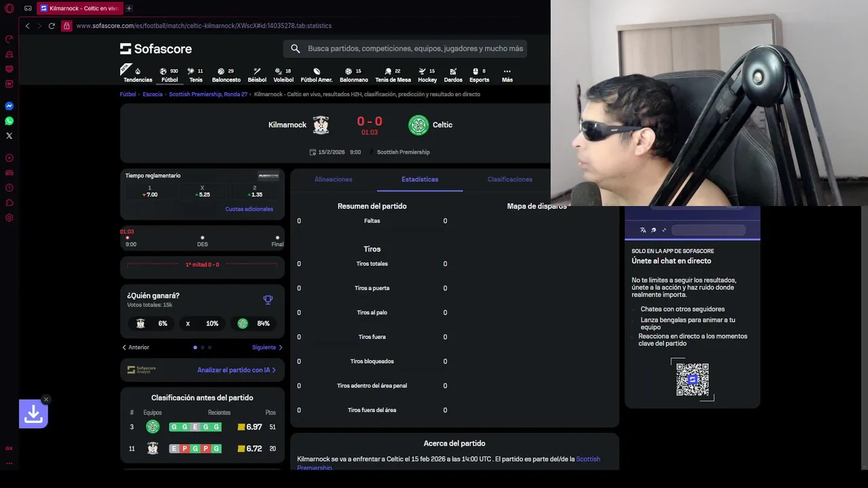Select the Balonmano sport category
The image size is (868, 488).
coord(354,75)
